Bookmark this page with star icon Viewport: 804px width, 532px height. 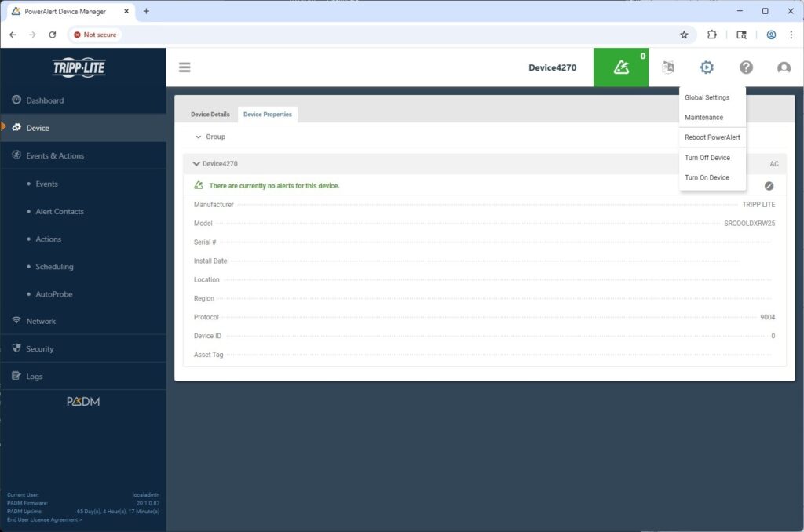[x=684, y=35]
